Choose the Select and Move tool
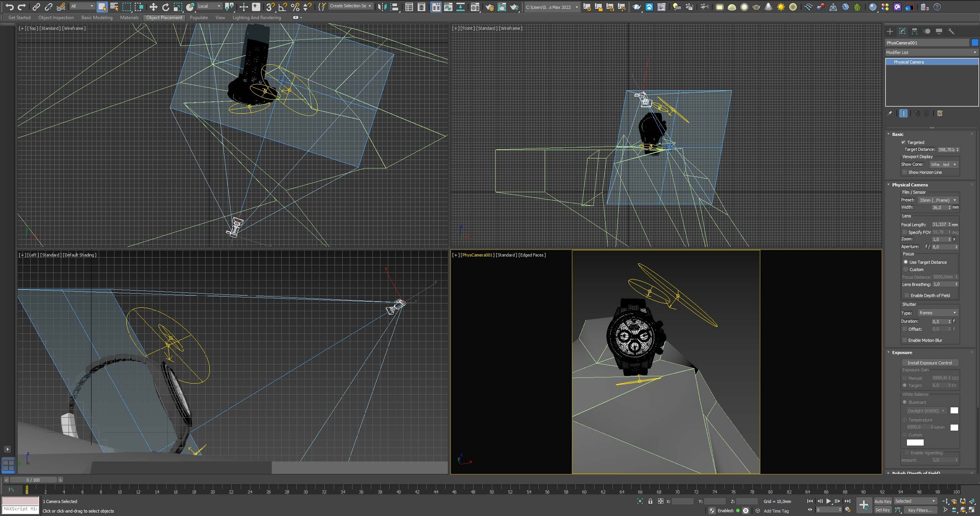This screenshot has height=516, width=980. pyautogui.click(x=153, y=7)
